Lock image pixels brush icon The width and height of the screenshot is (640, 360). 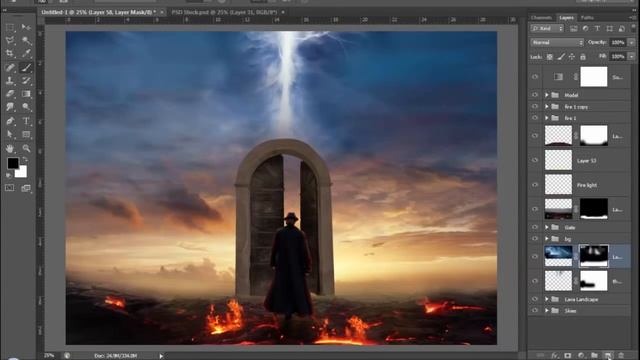click(x=561, y=57)
